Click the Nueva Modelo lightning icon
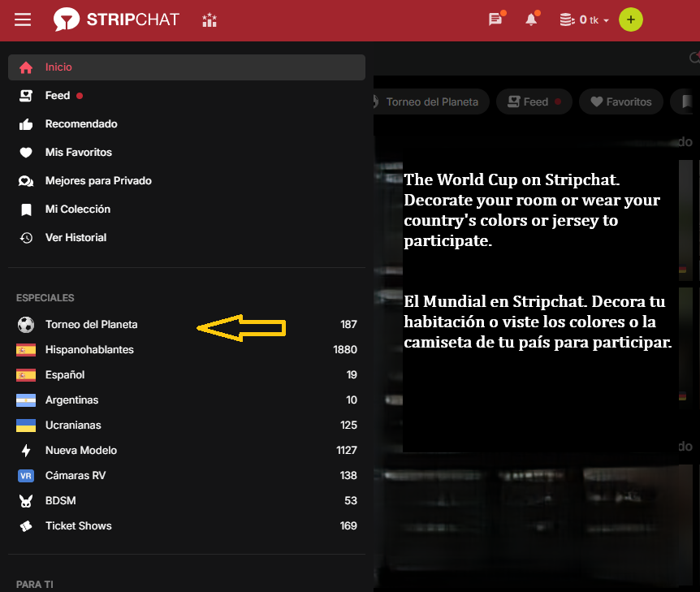The width and height of the screenshot is (700, 592). pos(26,451)
